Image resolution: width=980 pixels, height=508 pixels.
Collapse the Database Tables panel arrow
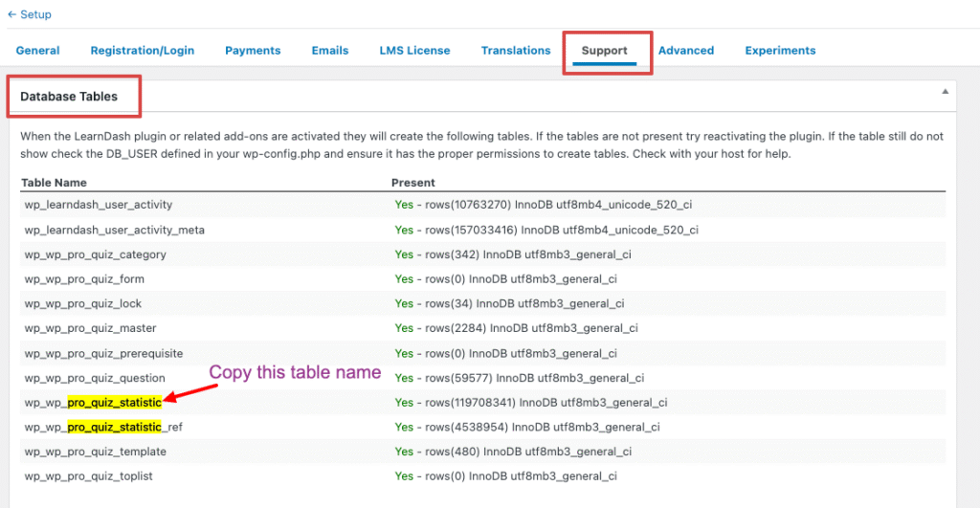pyautogui.click(x=945, y=92)
